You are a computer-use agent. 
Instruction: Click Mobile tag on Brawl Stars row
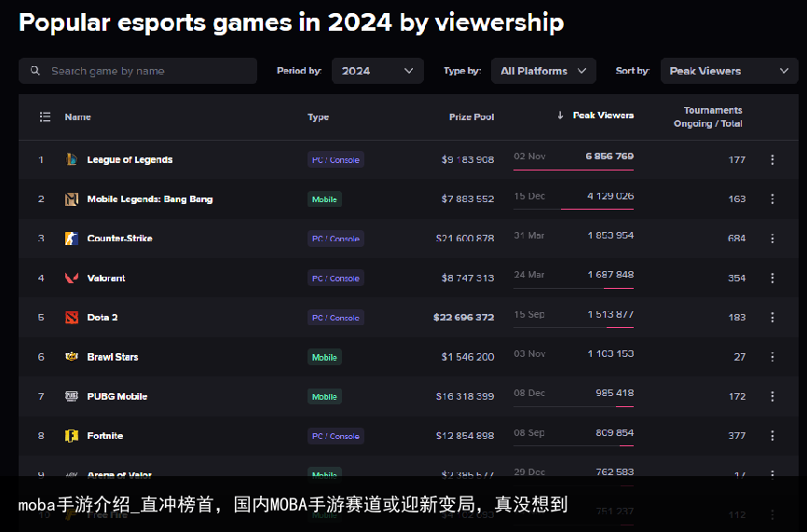[x=324, y=357]
